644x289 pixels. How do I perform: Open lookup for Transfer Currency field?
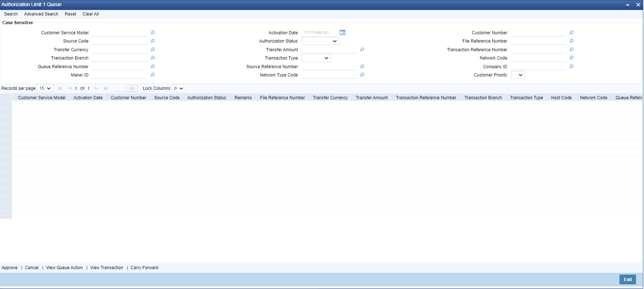[x=153, y=49]
